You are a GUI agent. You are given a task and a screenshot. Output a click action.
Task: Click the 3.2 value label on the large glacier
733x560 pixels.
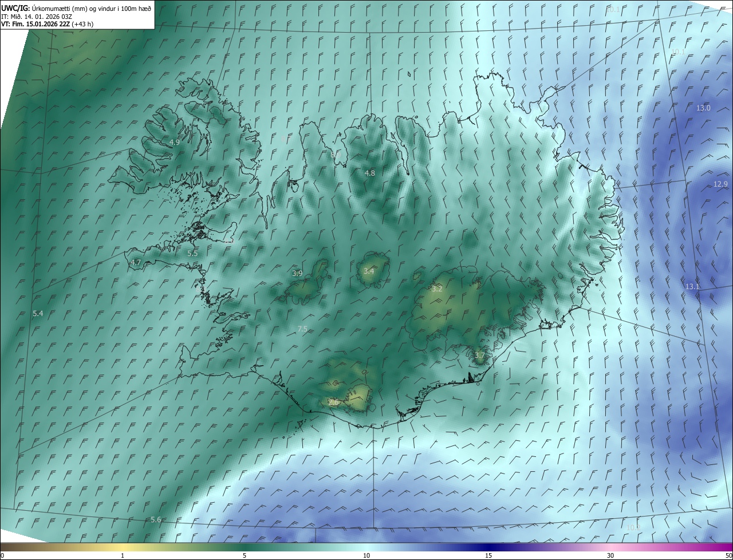pyautogui.click(x=437, y=289)
